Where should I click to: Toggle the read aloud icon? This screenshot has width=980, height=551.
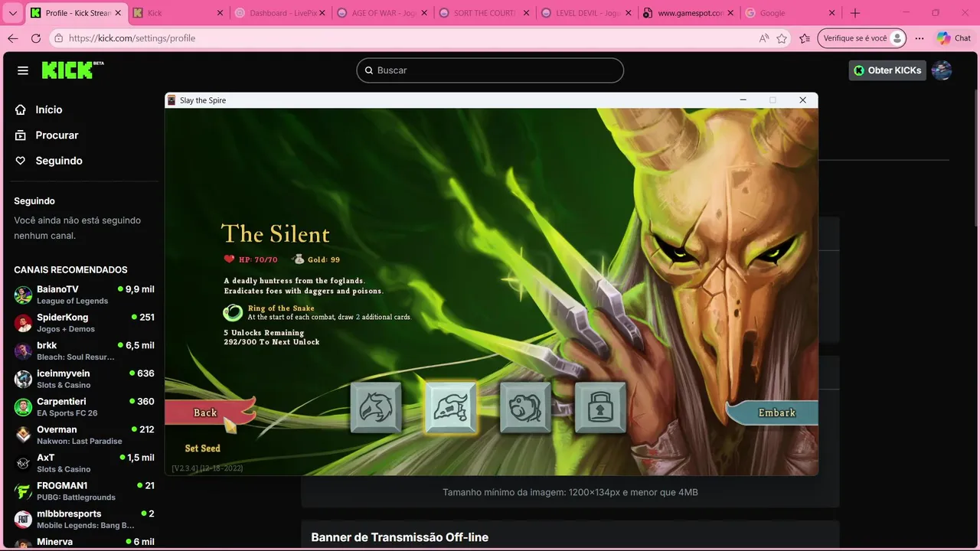click(763, 38)
